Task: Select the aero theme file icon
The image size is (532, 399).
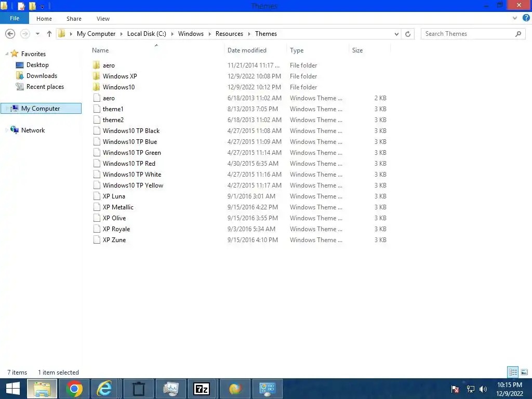Action: point(97,98)
